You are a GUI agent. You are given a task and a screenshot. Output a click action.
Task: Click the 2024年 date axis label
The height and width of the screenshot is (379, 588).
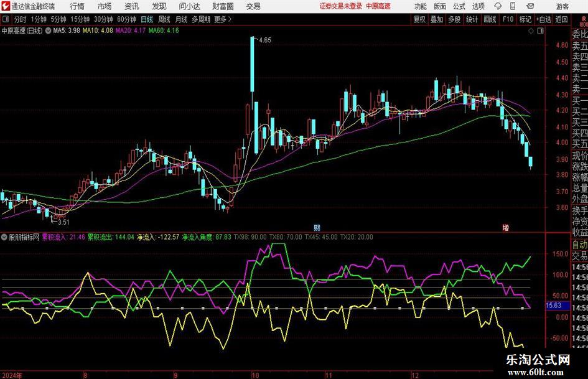[x=12, y=375]
